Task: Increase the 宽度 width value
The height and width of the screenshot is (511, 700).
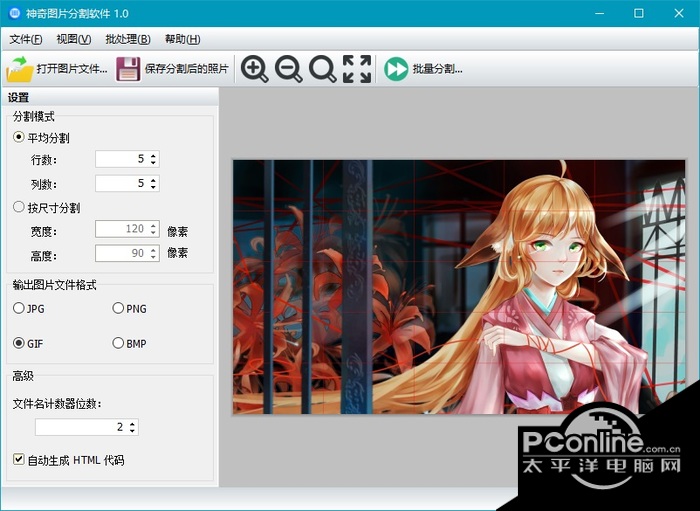Action: point(153,225)
